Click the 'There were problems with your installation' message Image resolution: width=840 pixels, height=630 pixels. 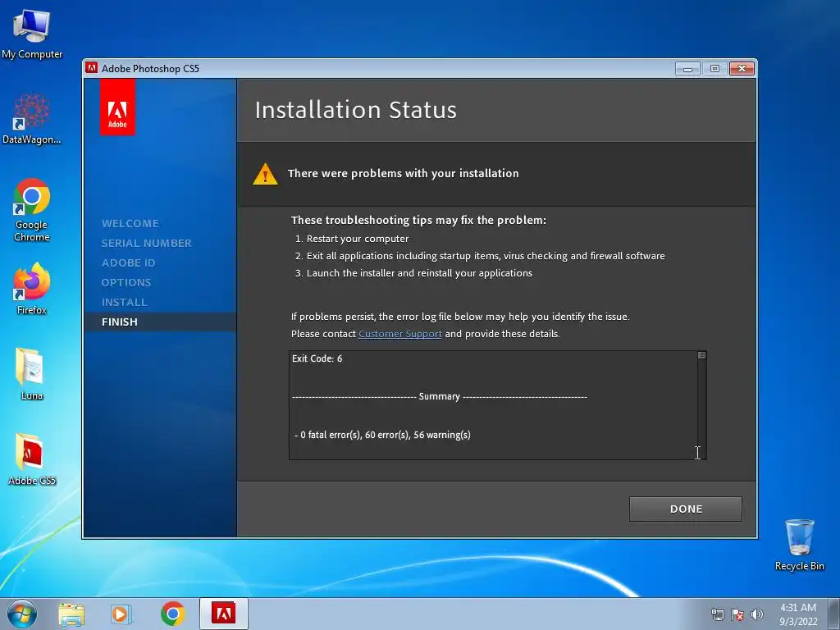click(x=404, y=173)
